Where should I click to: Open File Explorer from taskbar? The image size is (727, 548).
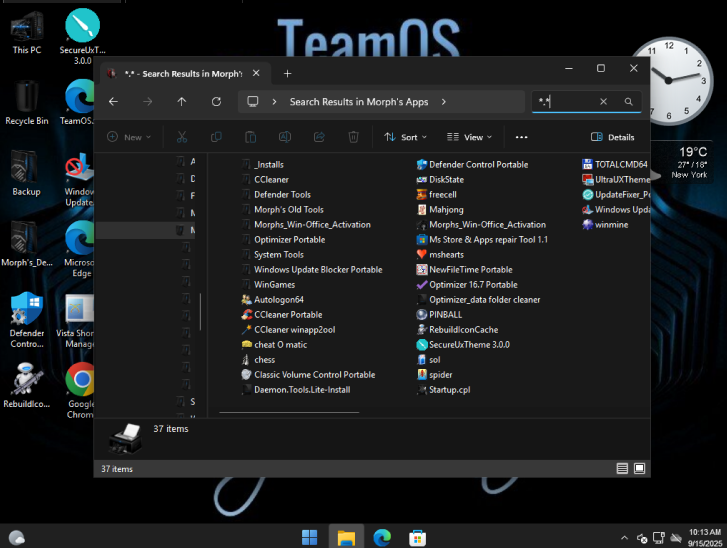[x=346, y=538]
